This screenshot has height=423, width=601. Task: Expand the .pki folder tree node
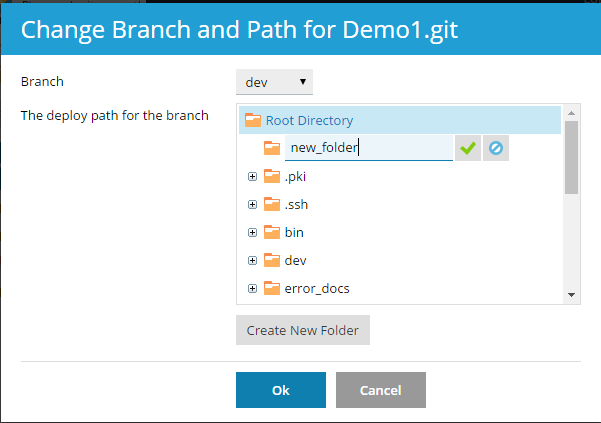pyautogui.click(x=252, y=177)
